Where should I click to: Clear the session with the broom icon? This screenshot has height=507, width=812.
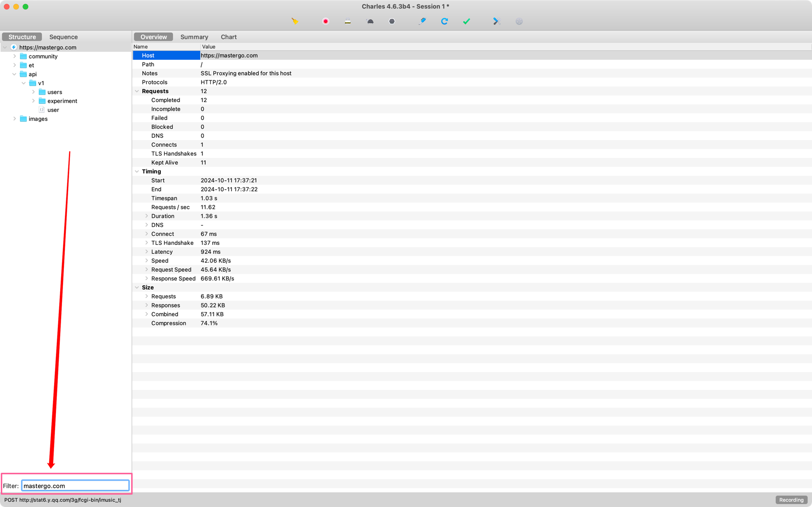295,21
